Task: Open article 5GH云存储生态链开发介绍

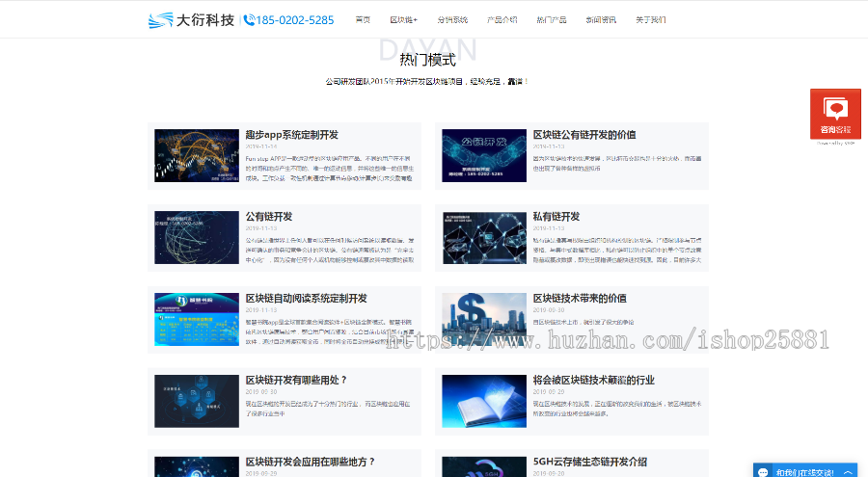Action: [589, 462]
